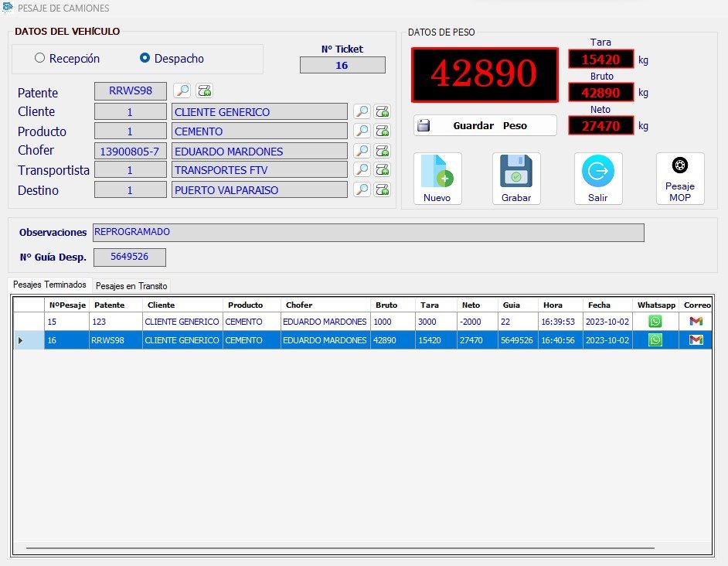Screen dimensions: 728x566
Task: Open Pesaje MOP button
Action: pyautogui.click(x=680, y=179)
